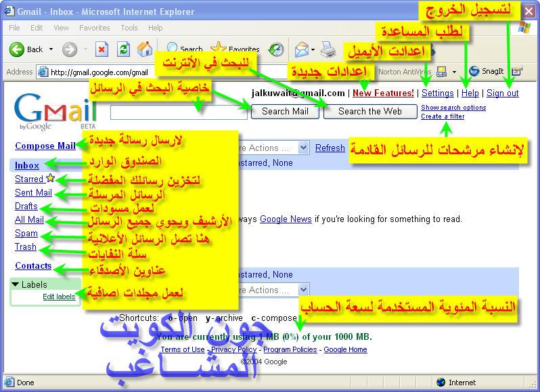Open the History toolbar icon

point(276,49)
